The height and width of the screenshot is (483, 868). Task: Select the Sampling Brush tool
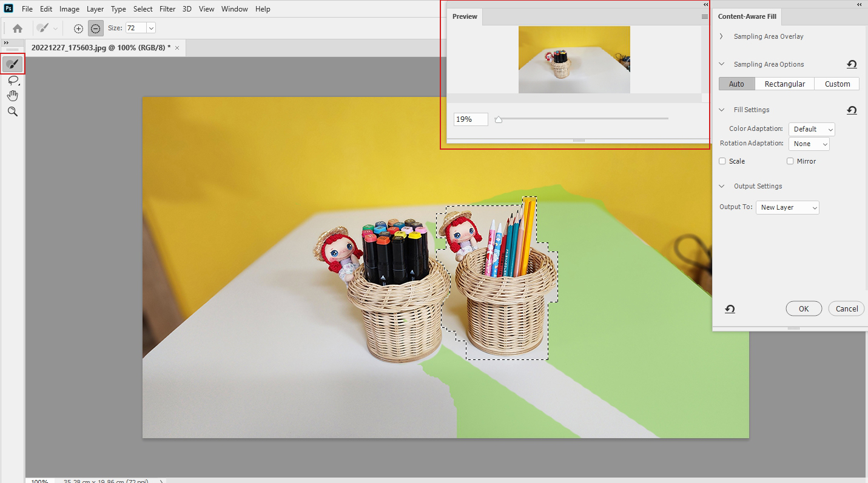pyautogui.click(x=13, y=64)
